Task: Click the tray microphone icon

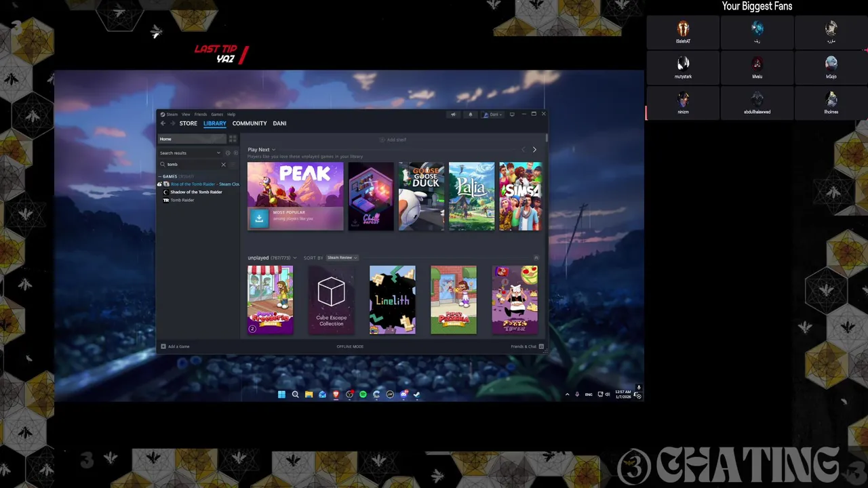Action: [577, 394]
